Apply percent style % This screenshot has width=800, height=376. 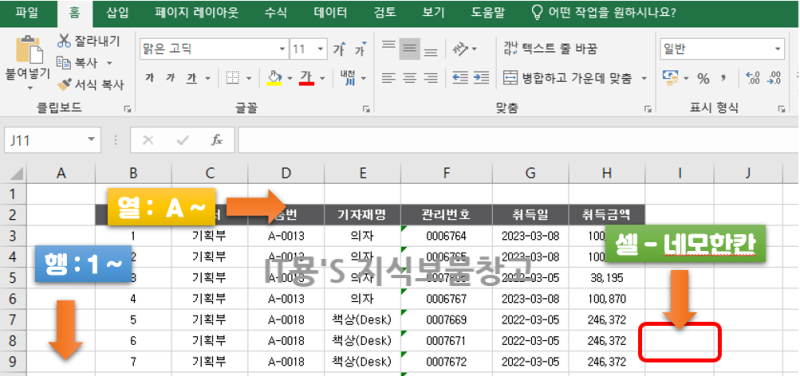pyautogui.click(x=704, y=79)
